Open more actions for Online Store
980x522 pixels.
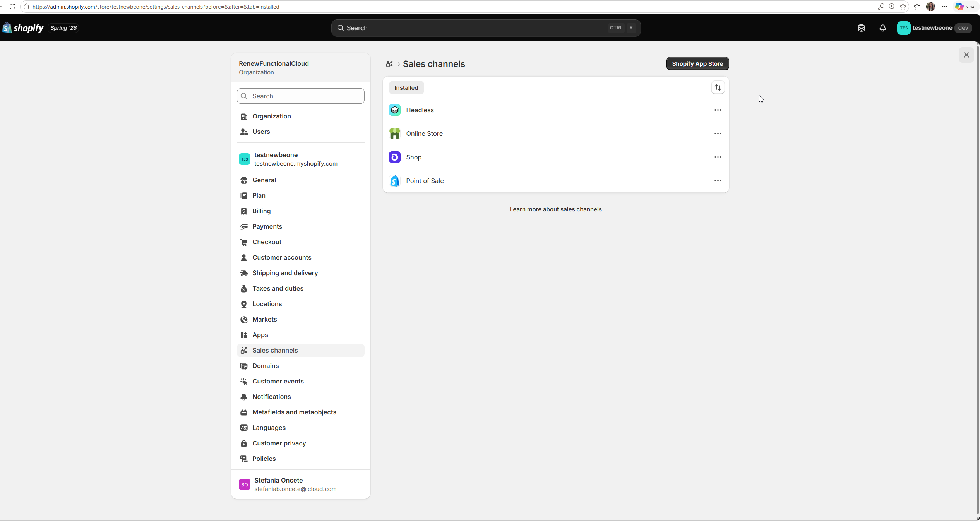tap(718, 133)
